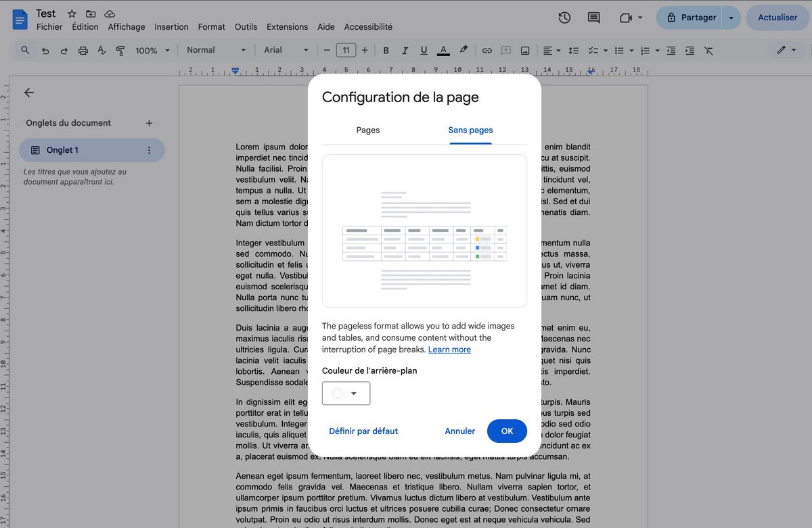Viewport: 812px width, 528px height.
Task: Switch to the Sans pages tab
Action: coord(470,130)
